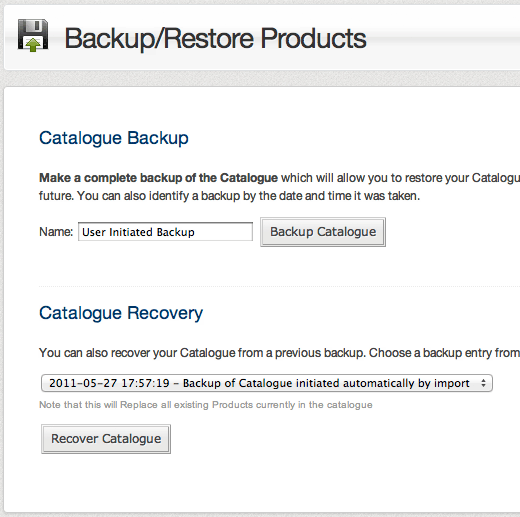Click the Recover Catalogue button
Screen dimensions: 520x517
coord(106,439)
